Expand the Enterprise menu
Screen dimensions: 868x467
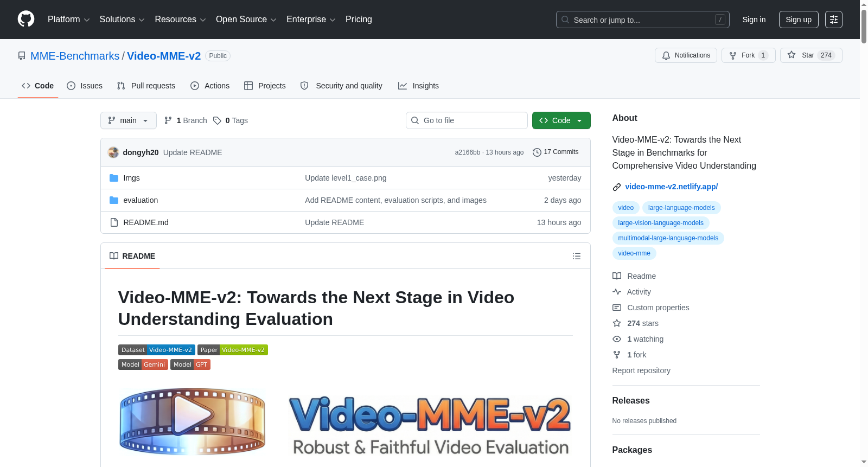point(311,20)
